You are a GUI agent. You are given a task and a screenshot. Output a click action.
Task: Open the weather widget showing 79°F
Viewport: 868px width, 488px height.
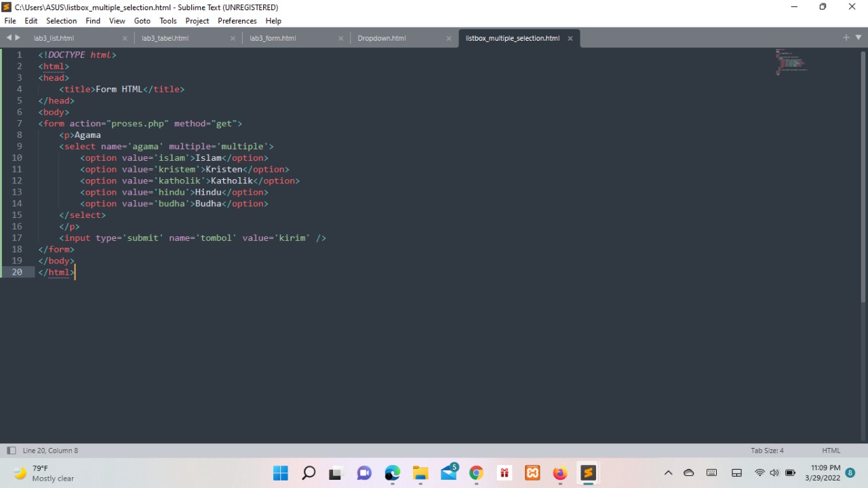pos(43,473)
